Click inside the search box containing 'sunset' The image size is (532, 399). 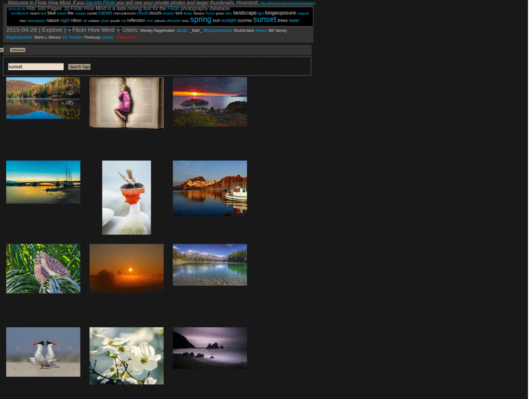pos(35,66)
